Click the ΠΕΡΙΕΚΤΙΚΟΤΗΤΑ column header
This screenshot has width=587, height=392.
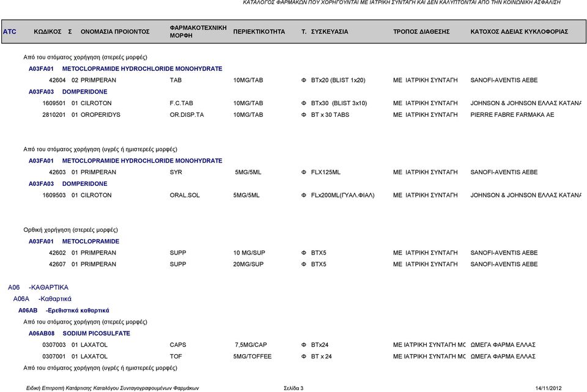click(259, 31)
